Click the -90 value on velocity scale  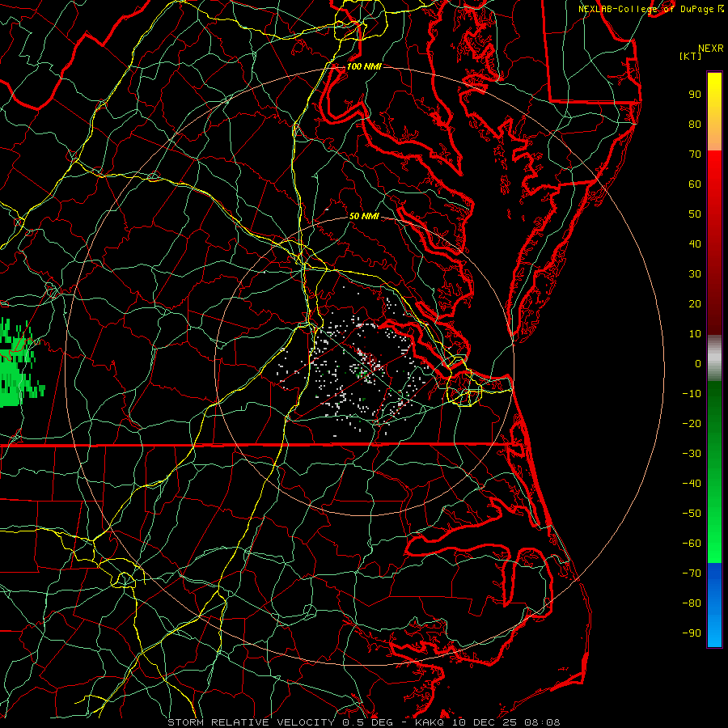(x=692, y=633)
